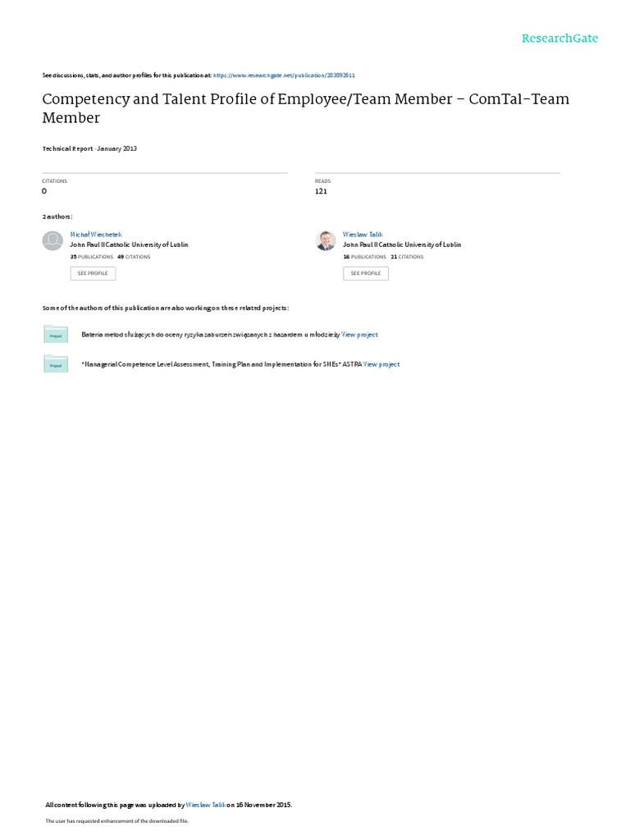This screenshot has width=630, height=840.
Task: Click the project folder icon beside Managerial Competence
Action: tap(56, 363)
